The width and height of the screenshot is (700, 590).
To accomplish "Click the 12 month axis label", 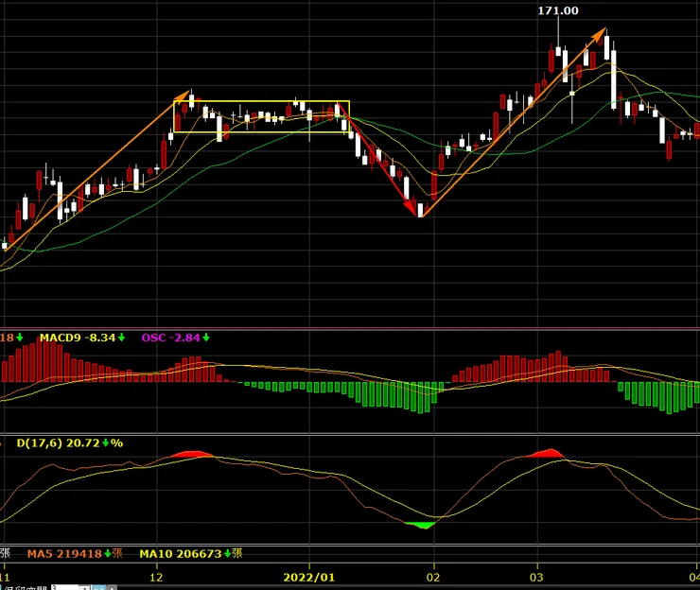I will [x=156, y=578].
